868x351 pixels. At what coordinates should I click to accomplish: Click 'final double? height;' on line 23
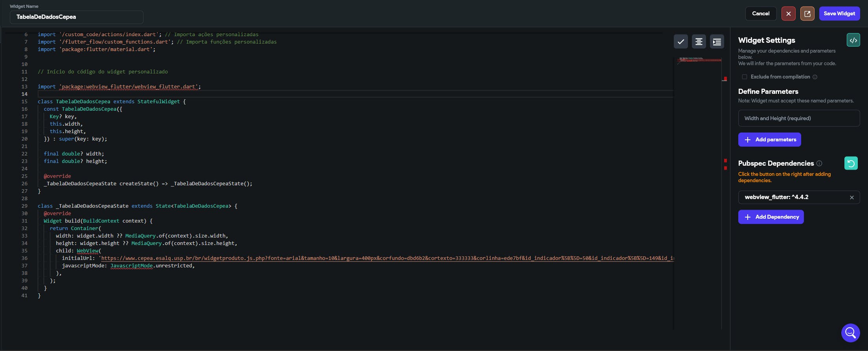click(75, 161)
